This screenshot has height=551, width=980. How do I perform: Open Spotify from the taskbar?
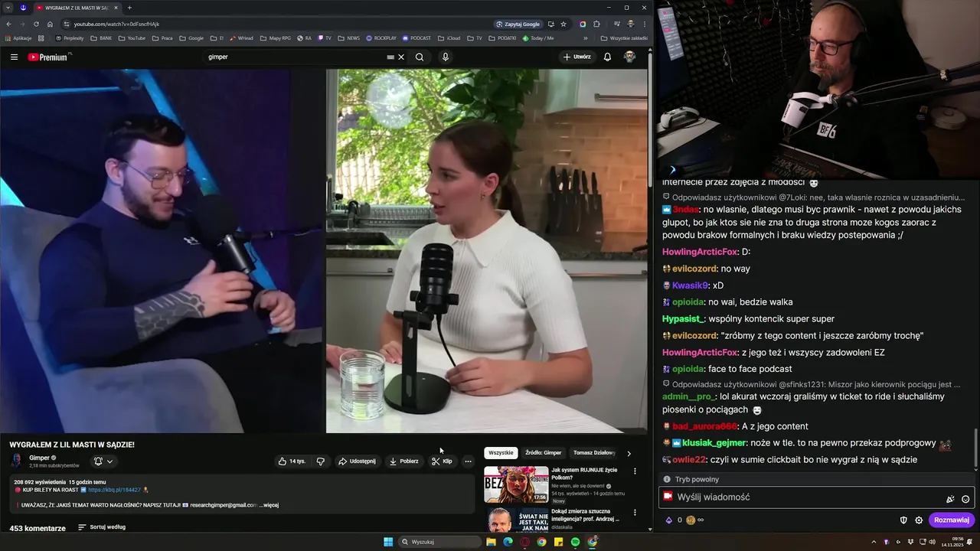tap(575, 542)
